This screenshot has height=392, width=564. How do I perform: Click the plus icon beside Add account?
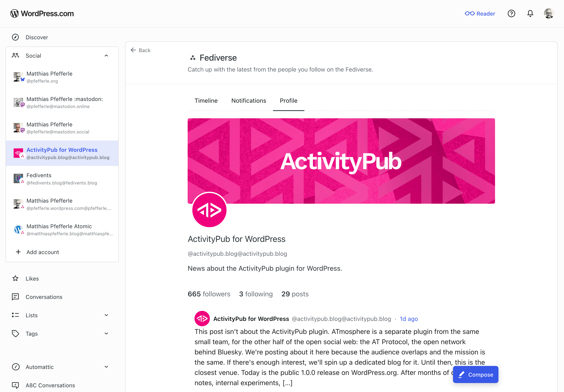(x=18, y=252)
